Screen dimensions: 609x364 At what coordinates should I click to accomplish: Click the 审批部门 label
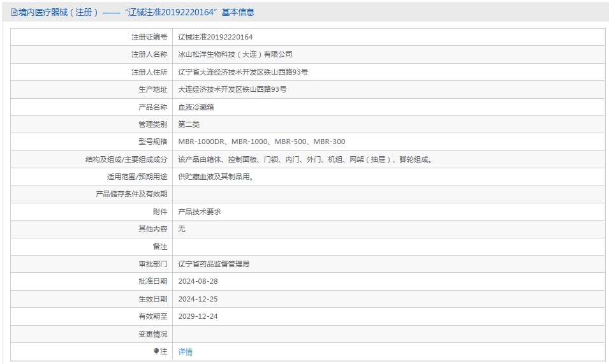pos(152,264)
